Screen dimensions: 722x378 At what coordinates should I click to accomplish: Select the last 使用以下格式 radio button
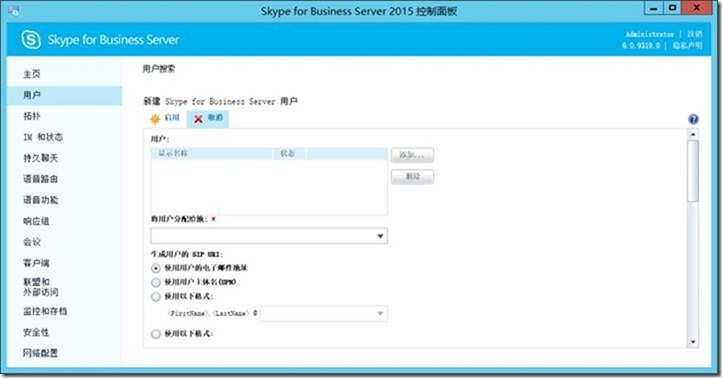click(x=156, y=334)
